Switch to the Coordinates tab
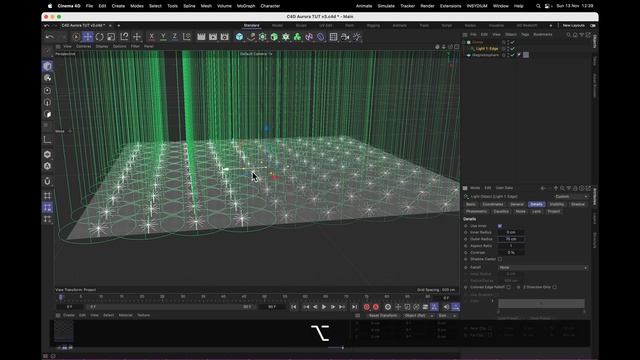The width and height of the screenshot is (640, 360). 493,204
